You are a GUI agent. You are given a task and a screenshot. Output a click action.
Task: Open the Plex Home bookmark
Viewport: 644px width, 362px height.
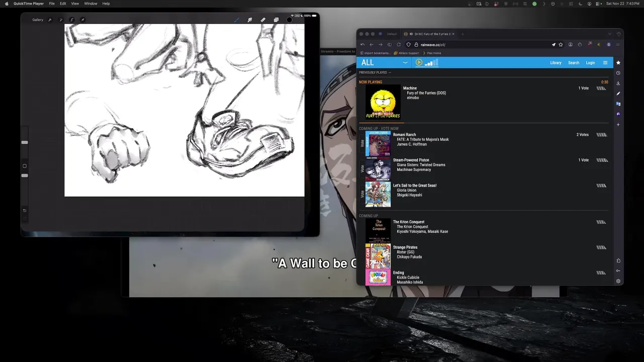(432, 53)
